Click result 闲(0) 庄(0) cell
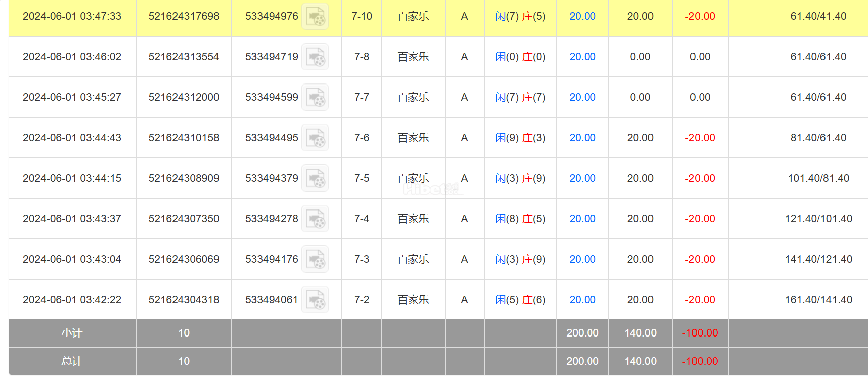This screenshot has height=378, width=868. [520, 57]
